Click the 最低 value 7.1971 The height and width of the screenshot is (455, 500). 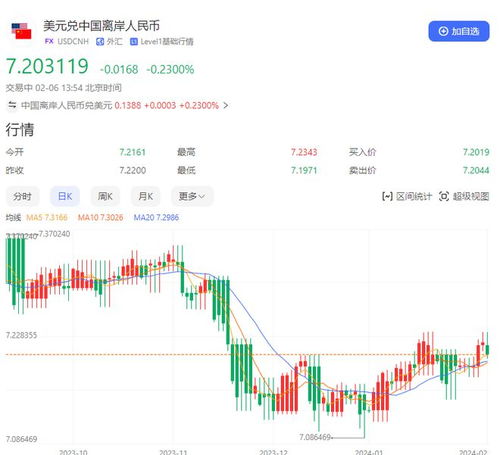(x=304, y=170)
